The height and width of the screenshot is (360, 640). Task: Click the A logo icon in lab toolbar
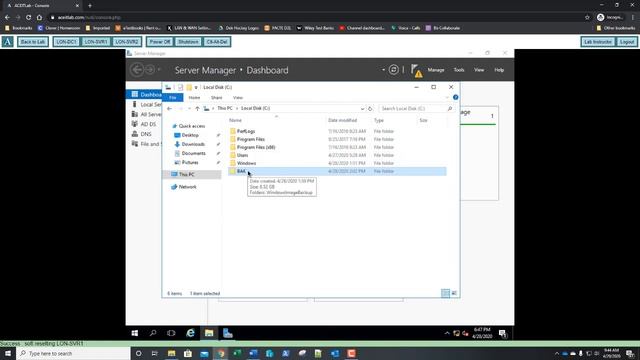(8, 42)
